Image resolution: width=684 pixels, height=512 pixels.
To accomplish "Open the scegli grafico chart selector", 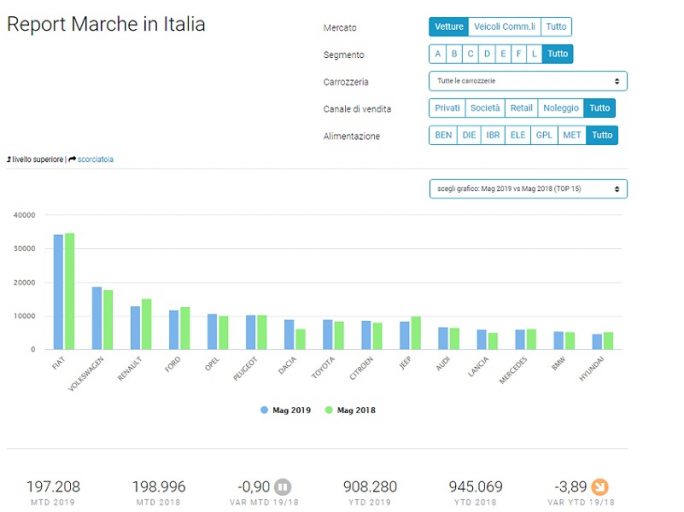I will tap(528, 189).
